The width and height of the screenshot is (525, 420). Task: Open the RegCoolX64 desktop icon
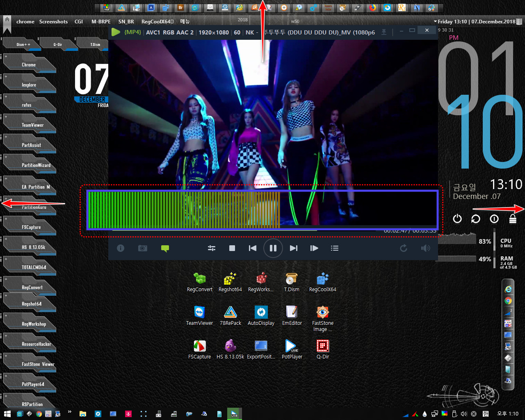pos(323,282)
